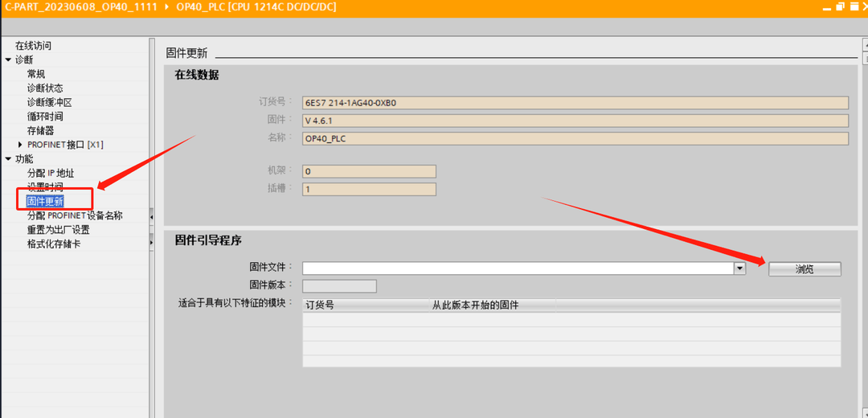
Task: Collapse the 诊断 tree node
Action: pyautogui.click(x=8, y=59)
